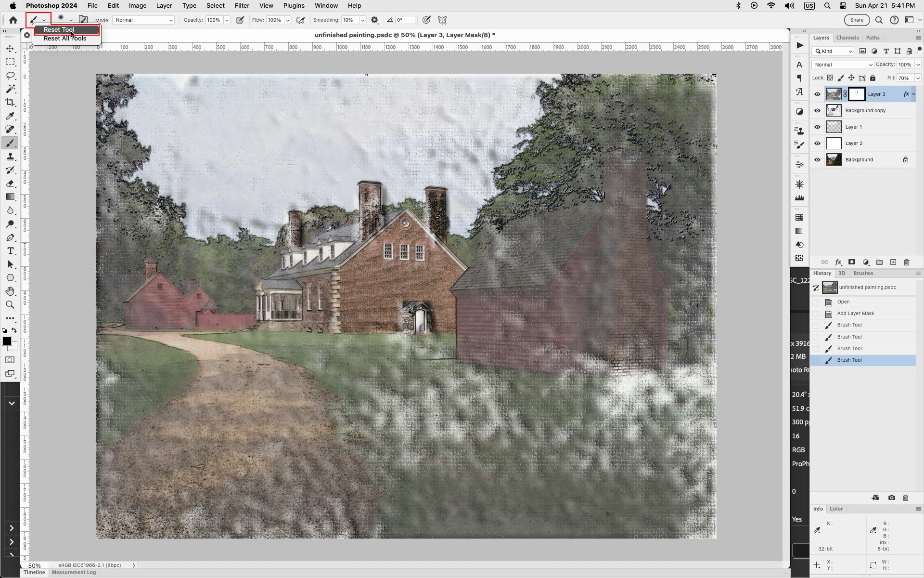Viewport: 924px width, 578px height.
Task: Open the layer Kind filter dropdown
Action: pyautogui.click(x=834, y=51)
